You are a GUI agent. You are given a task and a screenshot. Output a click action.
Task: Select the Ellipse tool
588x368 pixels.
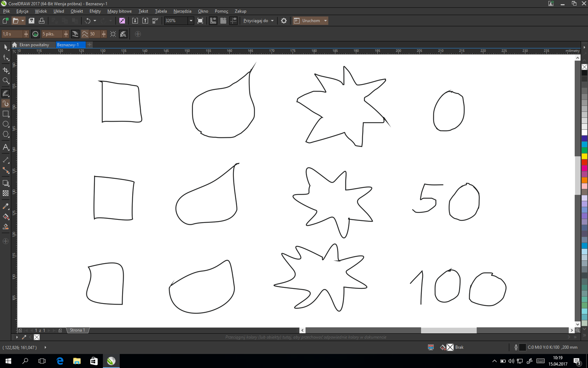click(x=6, y=124)
